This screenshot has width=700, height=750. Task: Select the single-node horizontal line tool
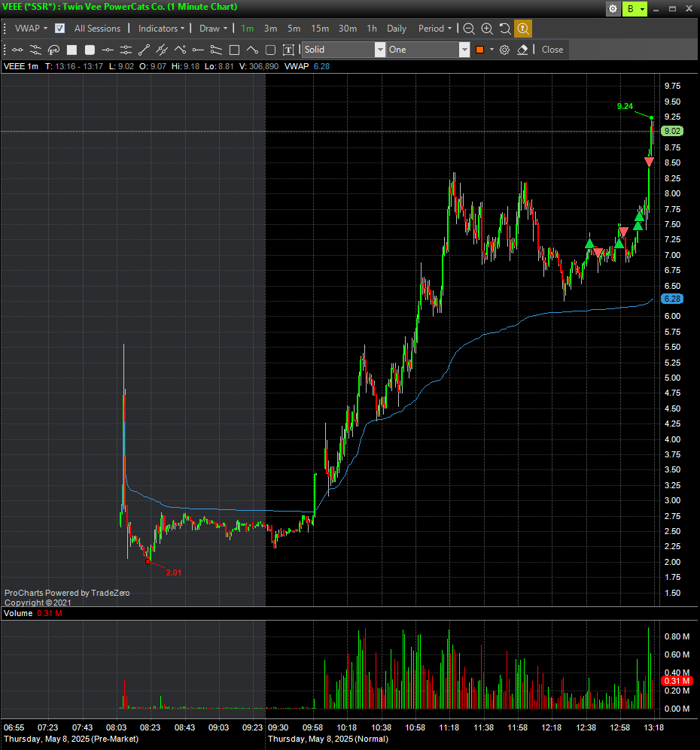[x=108, y=50]
